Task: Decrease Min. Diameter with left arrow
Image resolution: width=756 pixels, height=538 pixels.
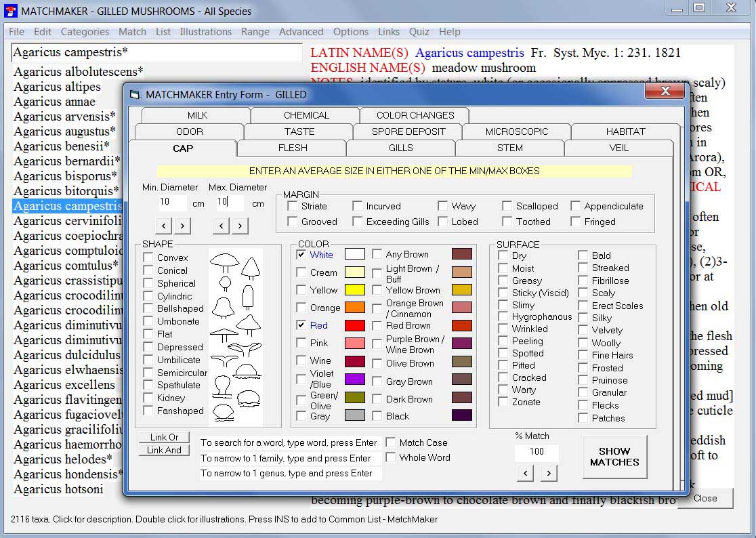Action: [164, 226]
